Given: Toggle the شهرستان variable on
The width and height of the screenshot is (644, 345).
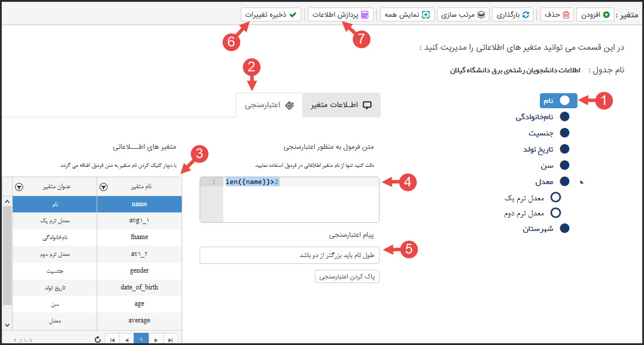Looking at the screenshot, I should point(564,228).
